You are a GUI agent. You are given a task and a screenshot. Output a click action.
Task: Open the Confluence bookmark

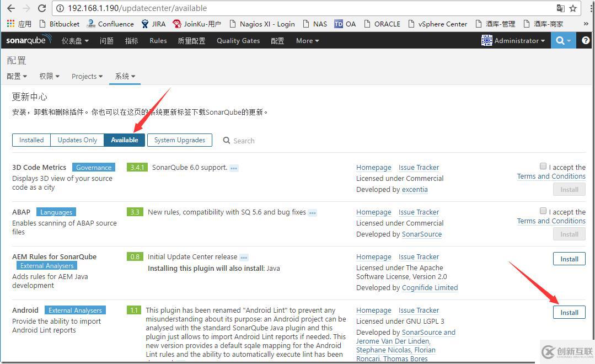click(x=110, y=24)
